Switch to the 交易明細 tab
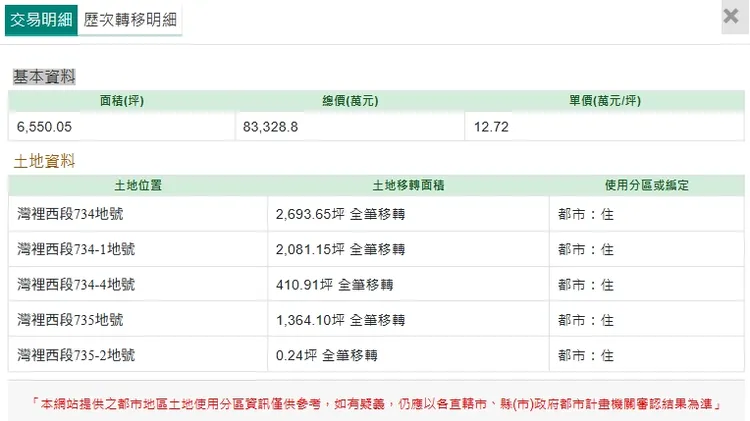750x421 pixels. coord(41,20)
